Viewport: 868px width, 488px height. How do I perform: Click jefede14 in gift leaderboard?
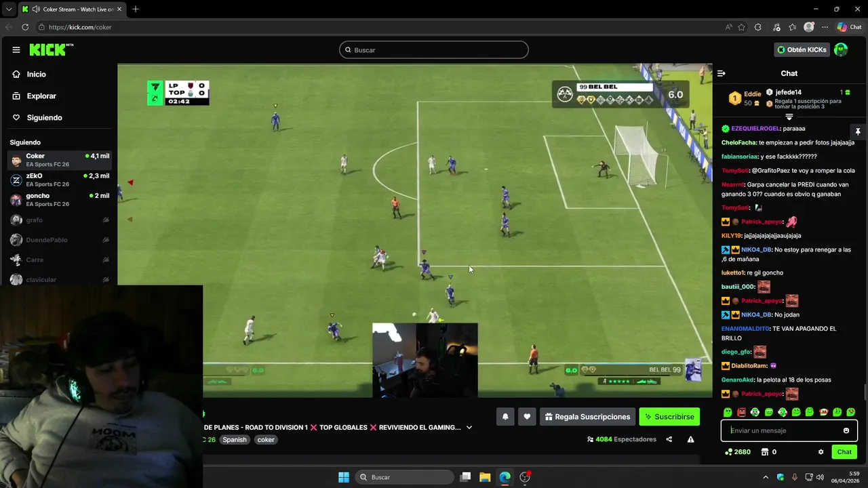click(x=789, y=92)
